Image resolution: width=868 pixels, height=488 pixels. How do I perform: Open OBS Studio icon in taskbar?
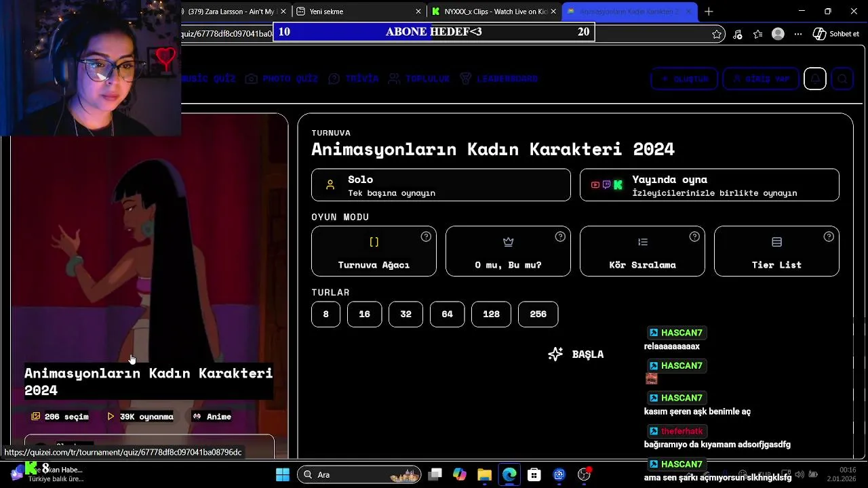(584, 474)
